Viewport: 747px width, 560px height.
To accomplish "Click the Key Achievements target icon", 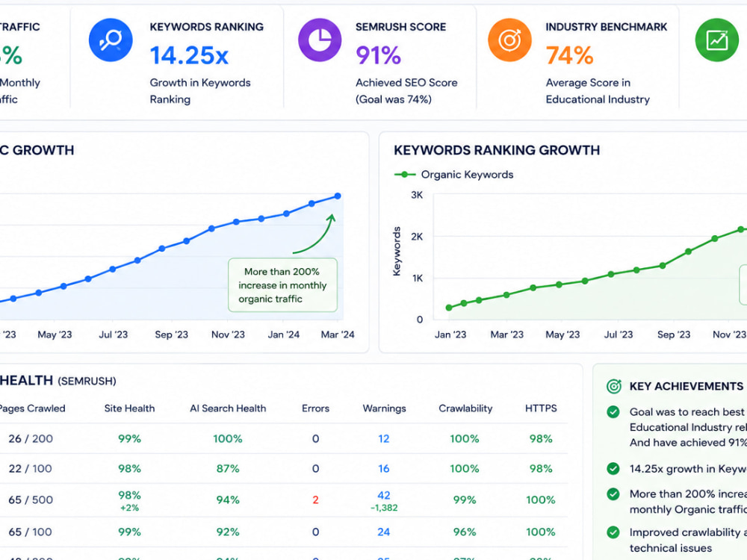I will [x=614, y=386].
